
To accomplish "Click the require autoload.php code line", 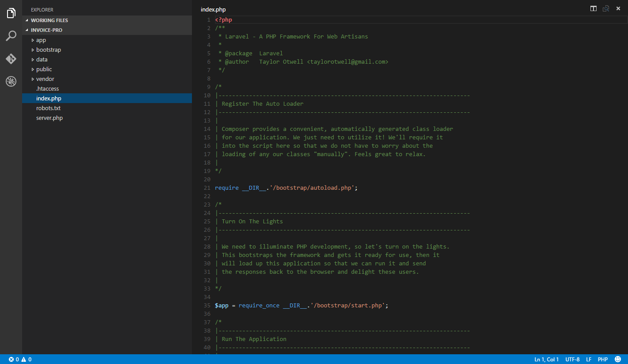I will (286, 188).
